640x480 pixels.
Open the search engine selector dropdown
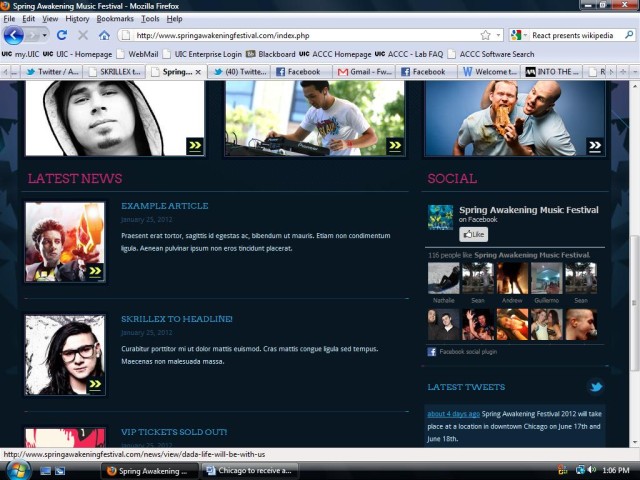pyautogui.click(x=519, y=35)
